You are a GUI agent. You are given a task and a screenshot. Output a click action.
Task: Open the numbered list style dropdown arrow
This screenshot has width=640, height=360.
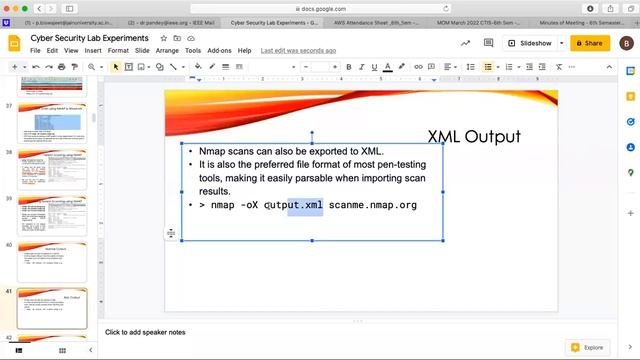point(519,67)
